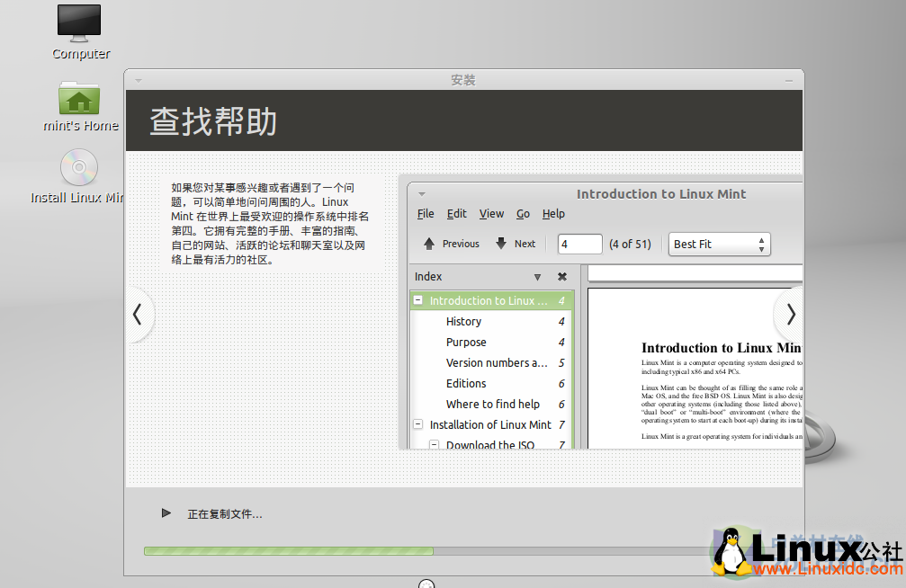Collapse the Installation of Linux Mint section
906x588 pixels.
[x=417, y=423]
